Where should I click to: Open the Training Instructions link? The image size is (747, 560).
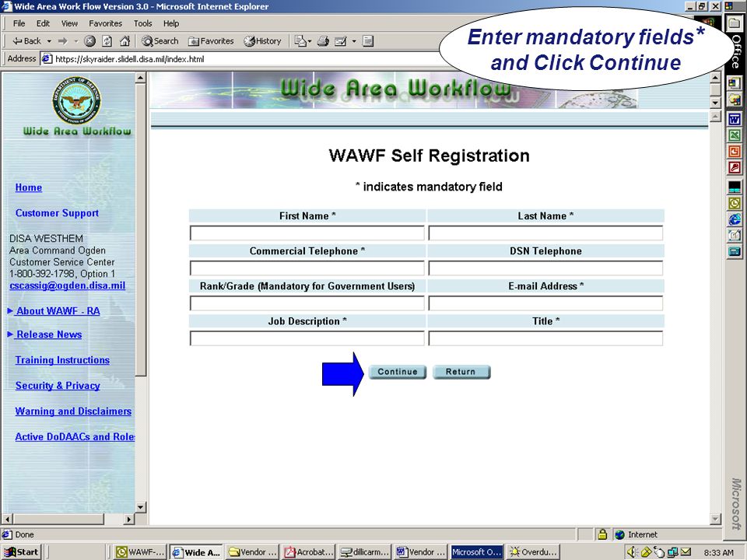click(62, 360)
